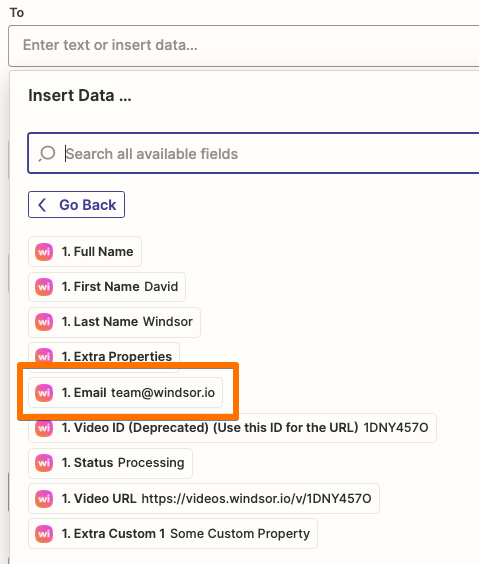
Task: Insert the First Name David field
Action: pos(107,287)
